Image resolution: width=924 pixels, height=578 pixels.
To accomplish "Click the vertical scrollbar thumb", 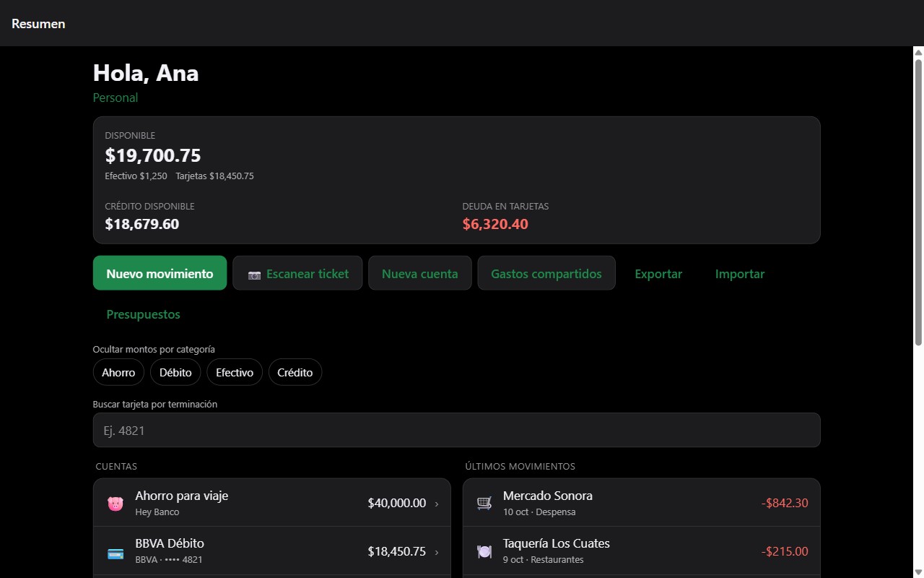I will [x=918, y=202].
